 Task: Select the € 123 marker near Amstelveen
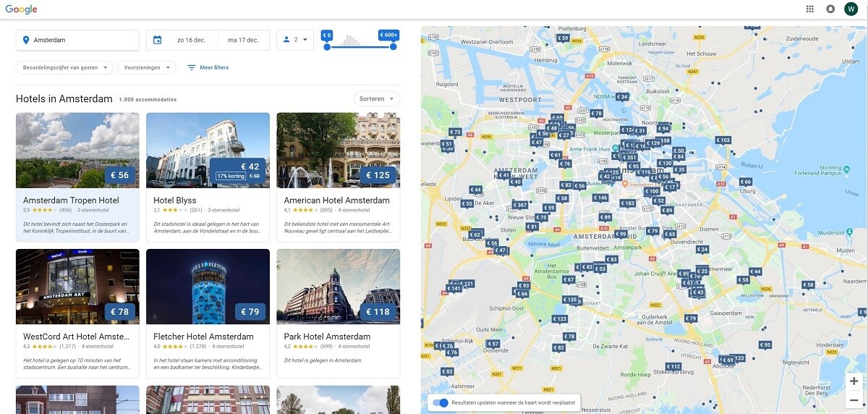pos(560,319)
